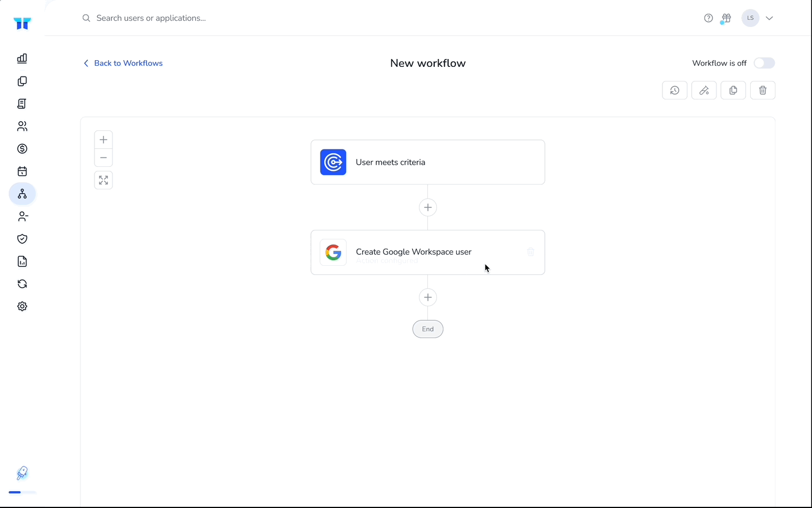Click the edit pencil toolbar button

(x=704, y=90)
